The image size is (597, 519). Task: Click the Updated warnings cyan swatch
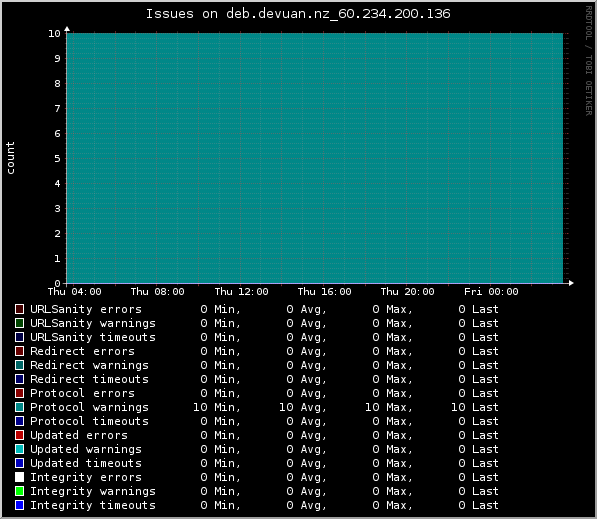click(x=19, y=449)
